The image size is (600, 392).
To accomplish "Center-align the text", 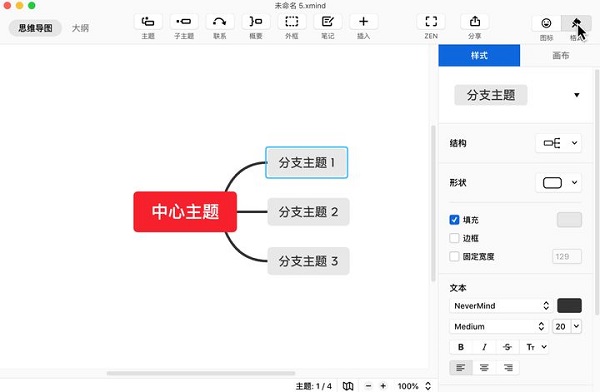I will pyautogui.click(x=484, y=368).
